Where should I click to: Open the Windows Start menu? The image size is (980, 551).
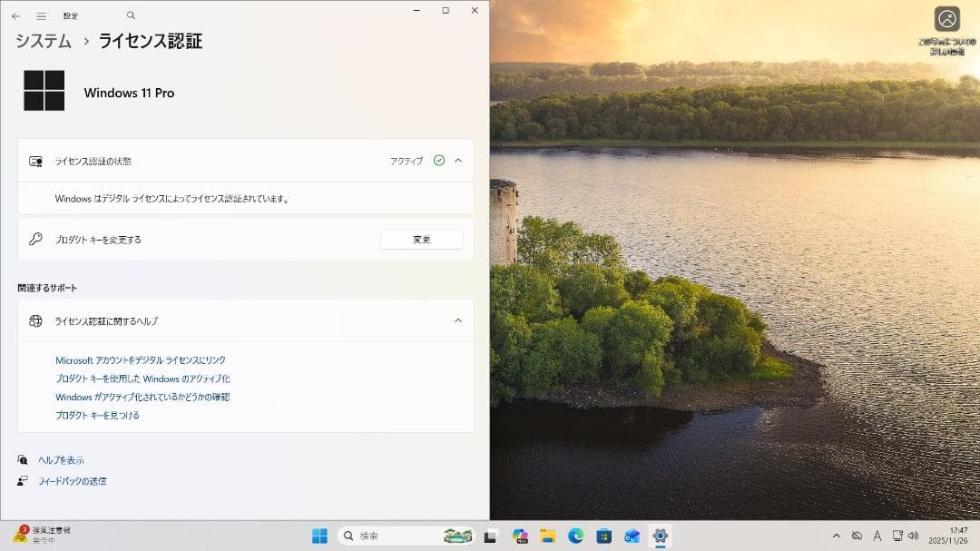click(319, 536)
